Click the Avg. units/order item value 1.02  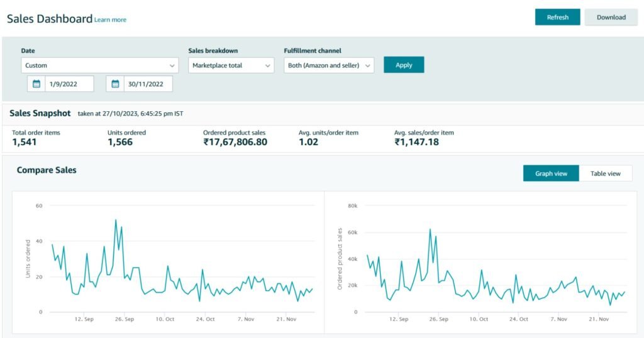point(308,142)
